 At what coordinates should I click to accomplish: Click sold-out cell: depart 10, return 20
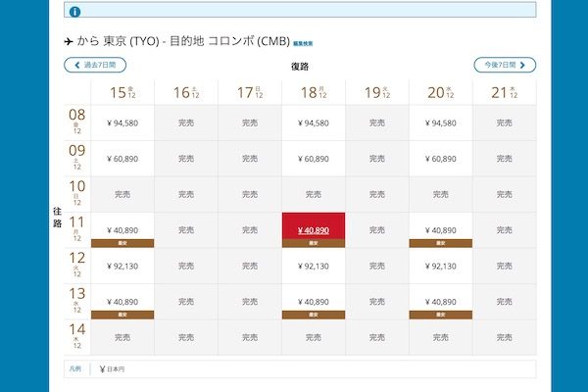point(441,194)
